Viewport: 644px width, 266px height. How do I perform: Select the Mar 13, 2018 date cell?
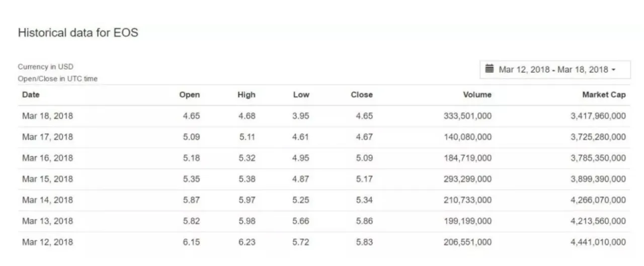click(47, 221)
